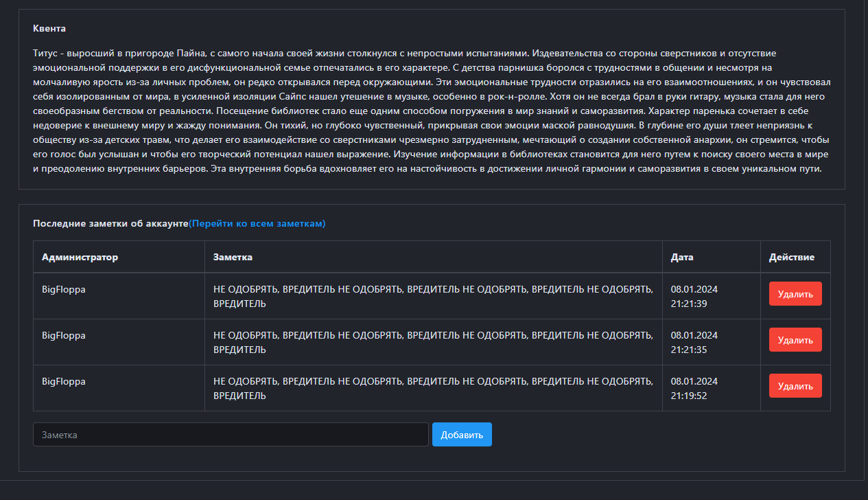Click the note text in the first row
The height and width of the screenshot is (500, 868).
click(x=432, y=296)
